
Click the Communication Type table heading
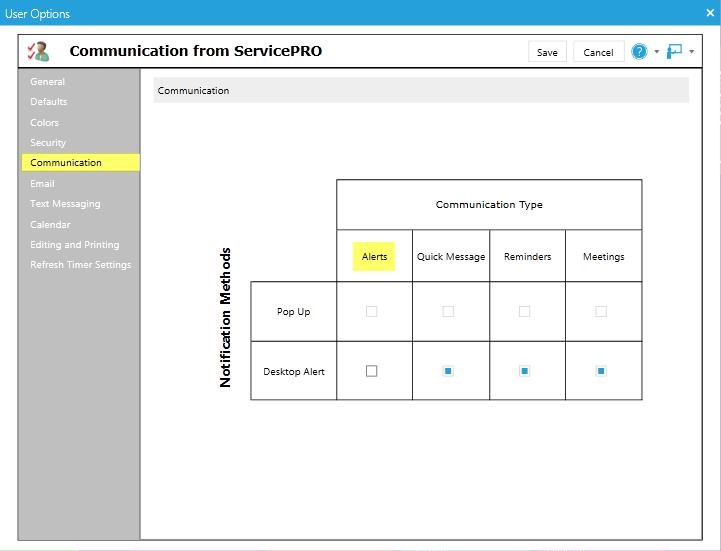[x=489, y=204]
